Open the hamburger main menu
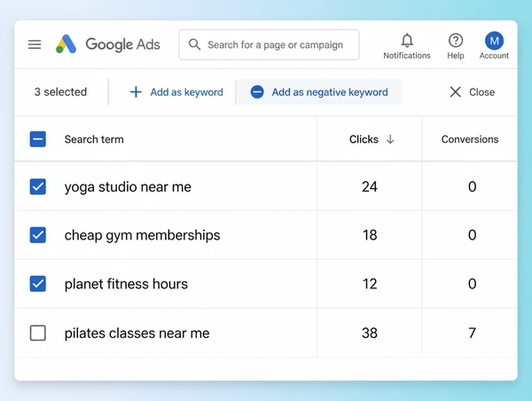The height and width of the screenshot is (401, 532). coord(35,44)
